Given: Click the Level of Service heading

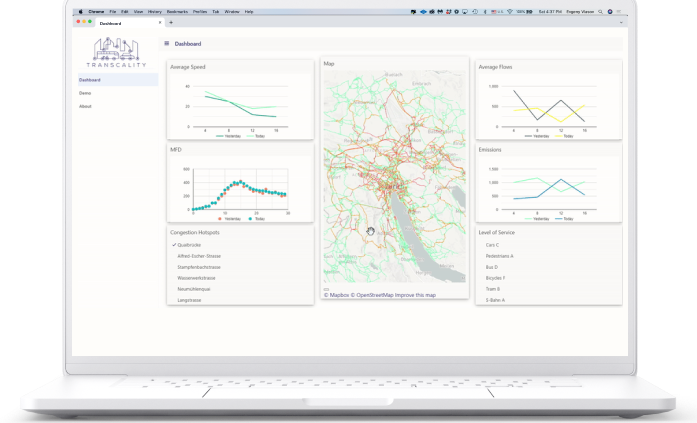Looking at the screenshot, I should (x=497, y=232).
